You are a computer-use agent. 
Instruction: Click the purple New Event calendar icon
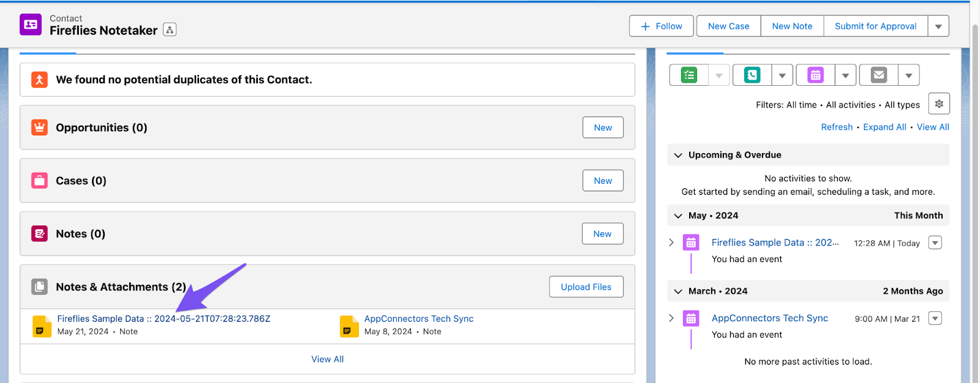[815, 75]
